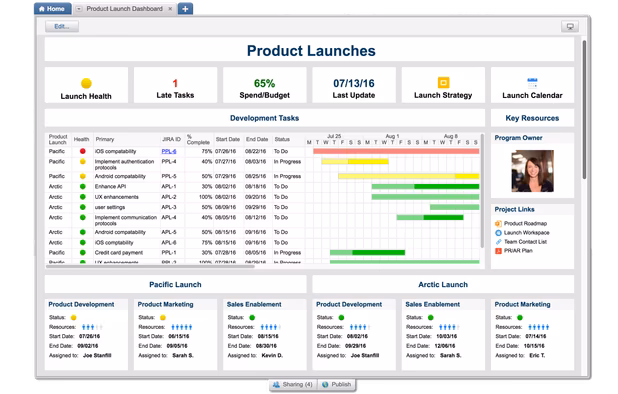
Task: Click the Edit... button
Action: 62,26
